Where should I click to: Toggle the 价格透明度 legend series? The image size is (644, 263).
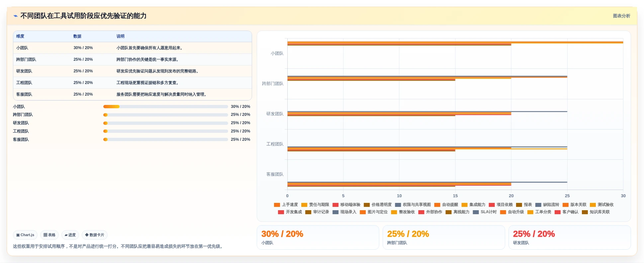click(x=378, y=205)
